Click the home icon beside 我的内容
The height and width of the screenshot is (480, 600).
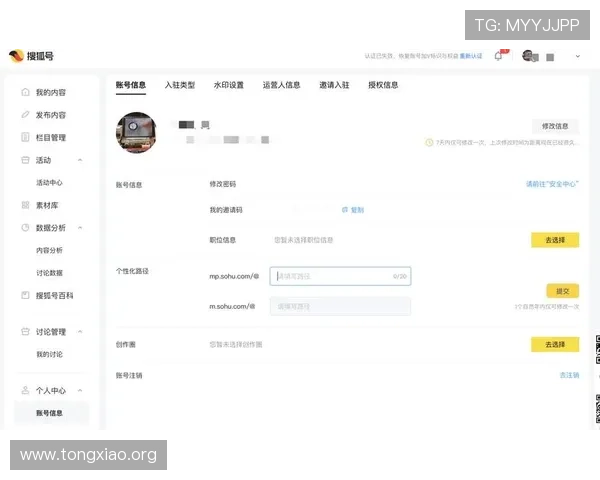[x=25, y=92]
